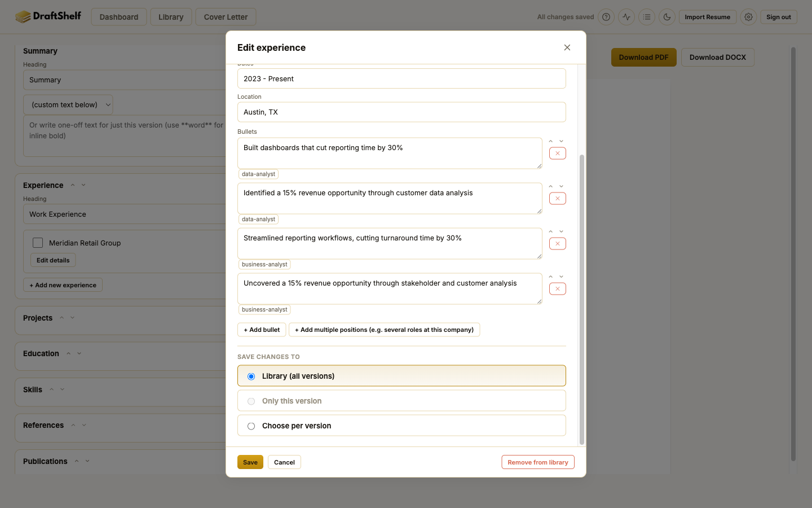Click Remove from library button

(538, 462)
